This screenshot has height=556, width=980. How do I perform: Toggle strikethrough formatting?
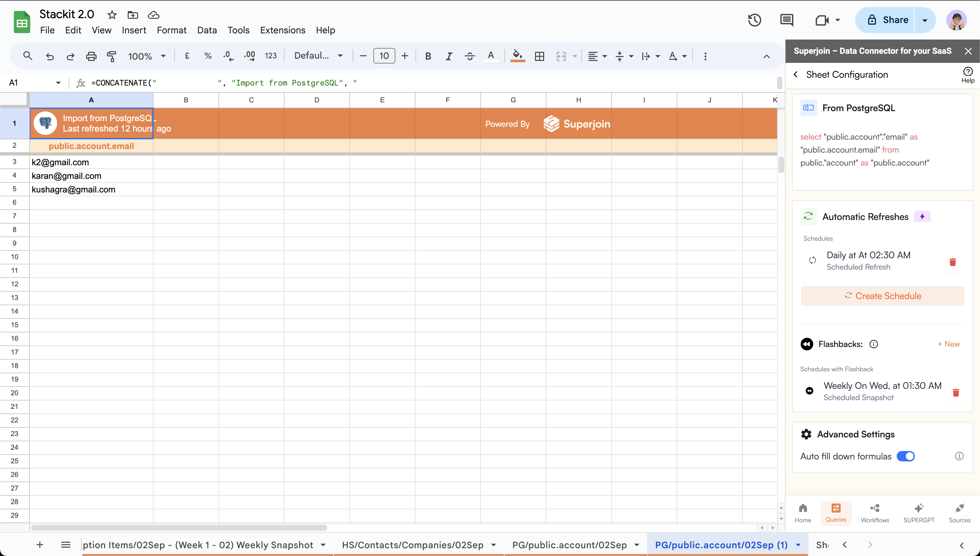[469, 56]
